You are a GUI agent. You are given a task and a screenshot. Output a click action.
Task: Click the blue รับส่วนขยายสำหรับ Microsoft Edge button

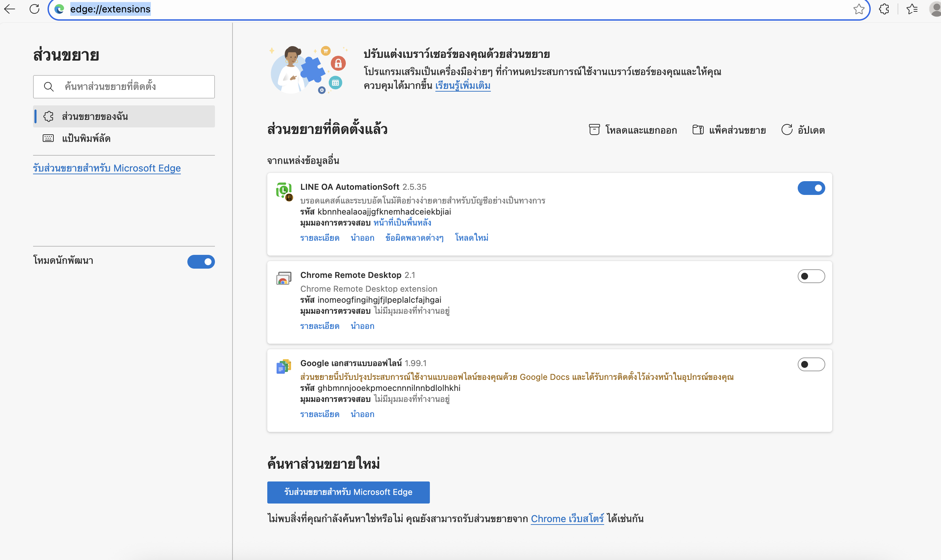[348, 492]
